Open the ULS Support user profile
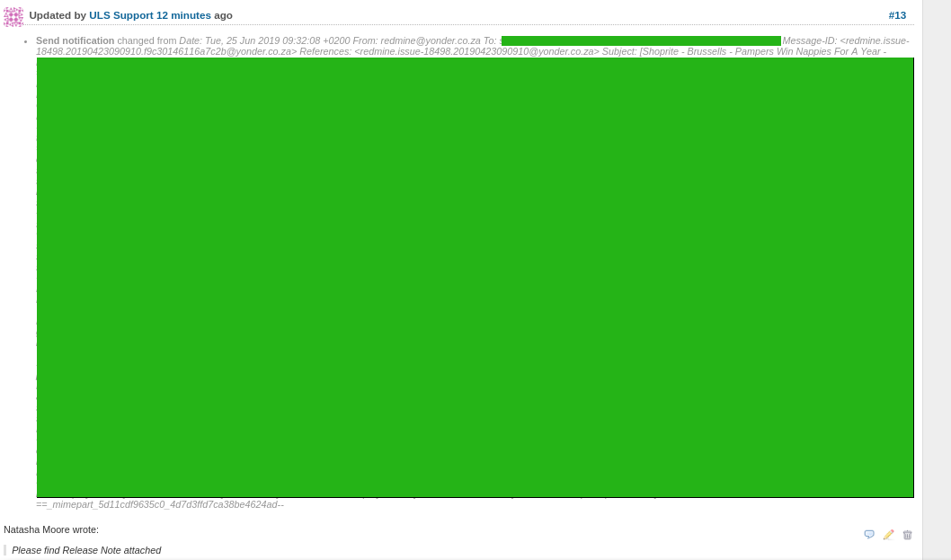Viewport: 951px width, 560px height. 121,15
